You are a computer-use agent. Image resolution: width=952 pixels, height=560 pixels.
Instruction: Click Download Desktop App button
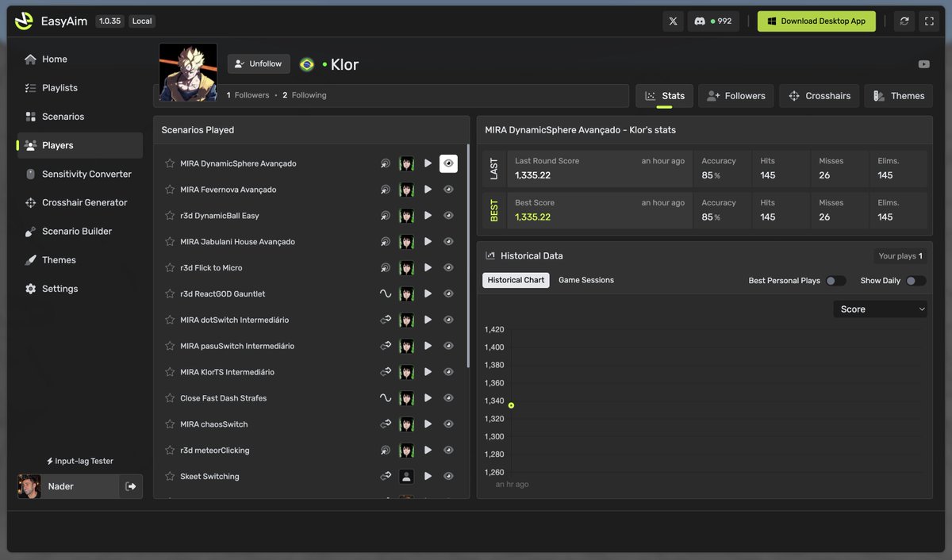click(x=816, y=21)
